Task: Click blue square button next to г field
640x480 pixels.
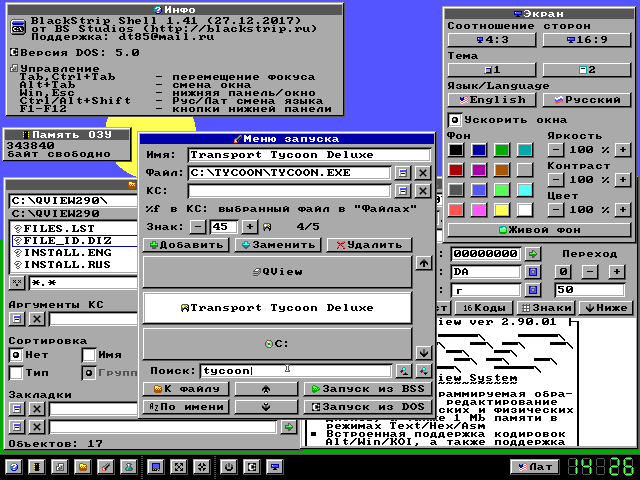Action: point(533,290)
